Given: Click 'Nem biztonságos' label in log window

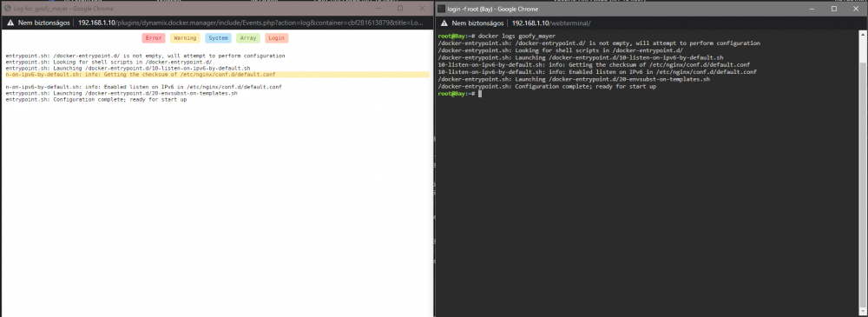Looking at the screenshot, I should (x=43, y=23).
